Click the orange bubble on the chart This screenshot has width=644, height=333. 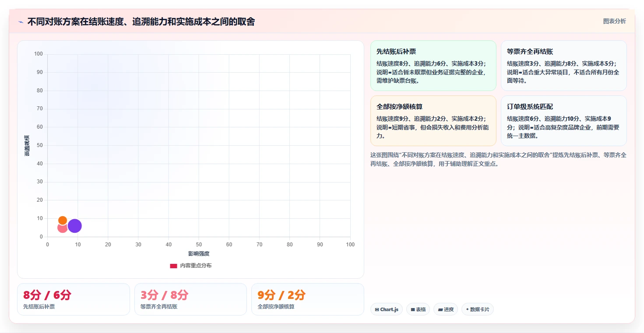[x=63, y=221]
